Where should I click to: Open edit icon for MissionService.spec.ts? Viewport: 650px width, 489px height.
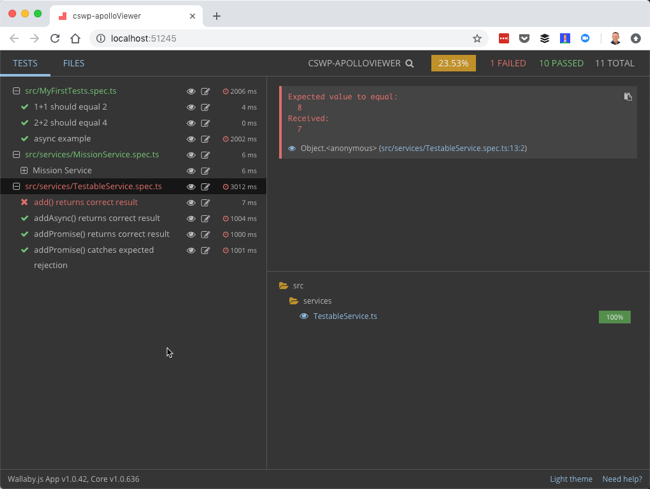tap(205, 155)
